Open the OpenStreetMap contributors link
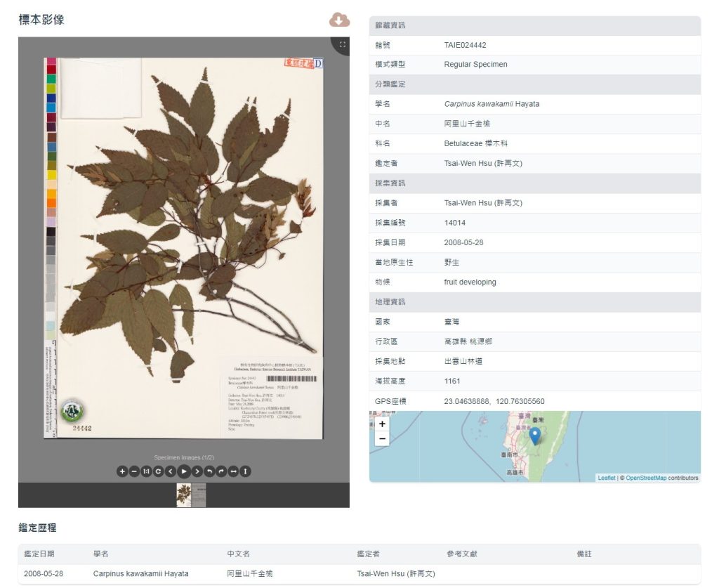Viewport: 719px width, 588px height. (645, 478)
